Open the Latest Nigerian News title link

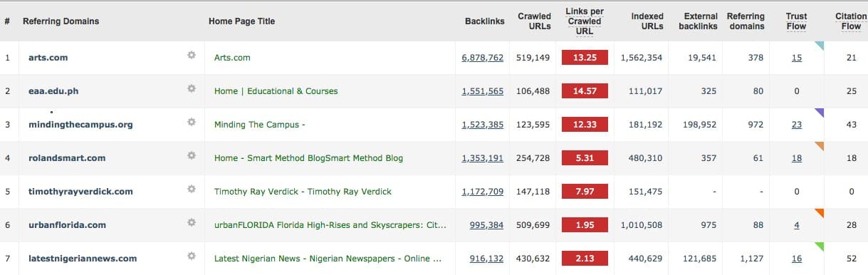(x=328, y=259)
